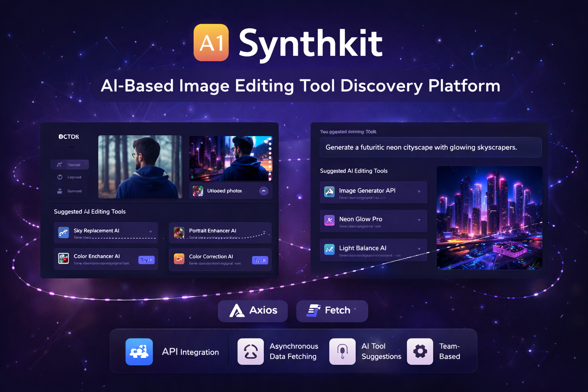Click the Light Balance AI icon
Image resolution: width=588 pixels, height=392 pixels.
(x=329, y=250)
